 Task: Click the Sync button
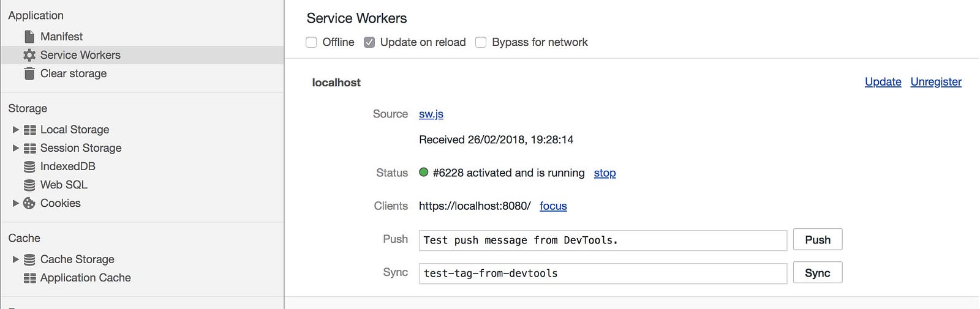(818, 273)
